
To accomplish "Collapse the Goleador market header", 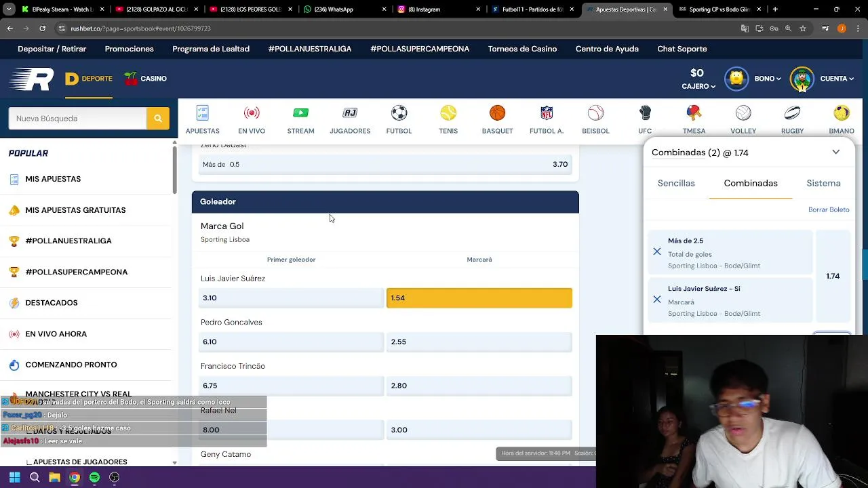I will [x=385, y=202].
